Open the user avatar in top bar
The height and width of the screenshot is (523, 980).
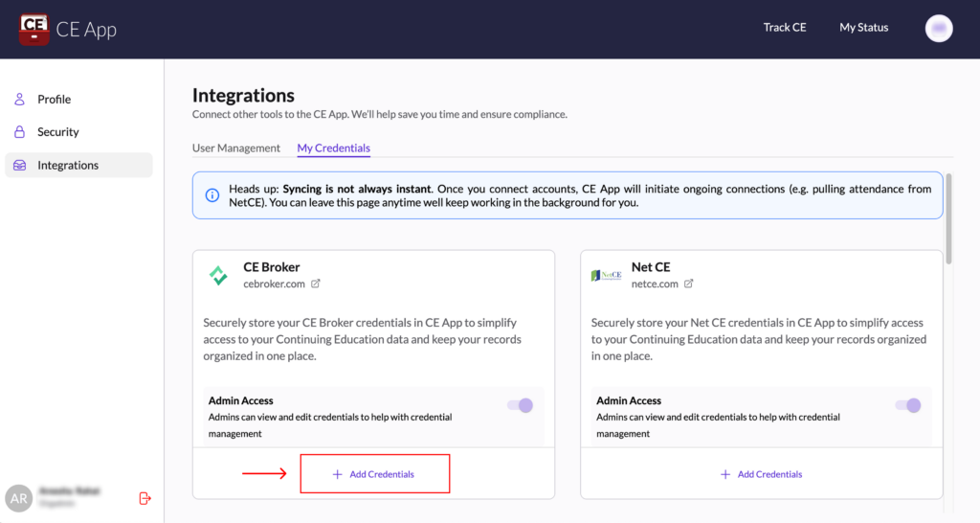[x=939, y=29]
